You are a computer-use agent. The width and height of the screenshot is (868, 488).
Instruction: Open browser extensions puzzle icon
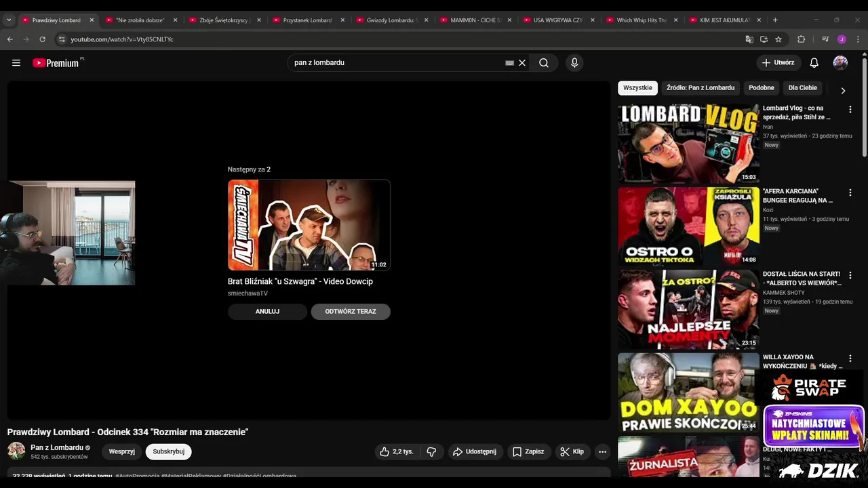point(801,39)
